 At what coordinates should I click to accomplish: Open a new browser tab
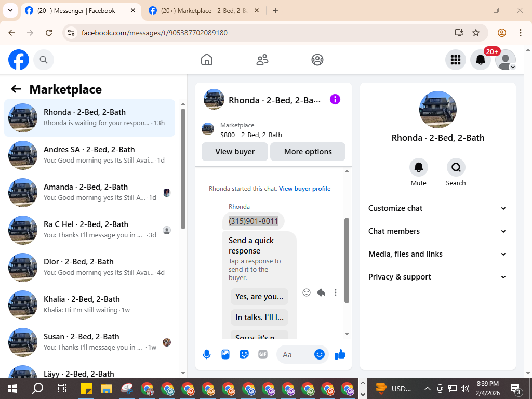click(x=275, y=11)
